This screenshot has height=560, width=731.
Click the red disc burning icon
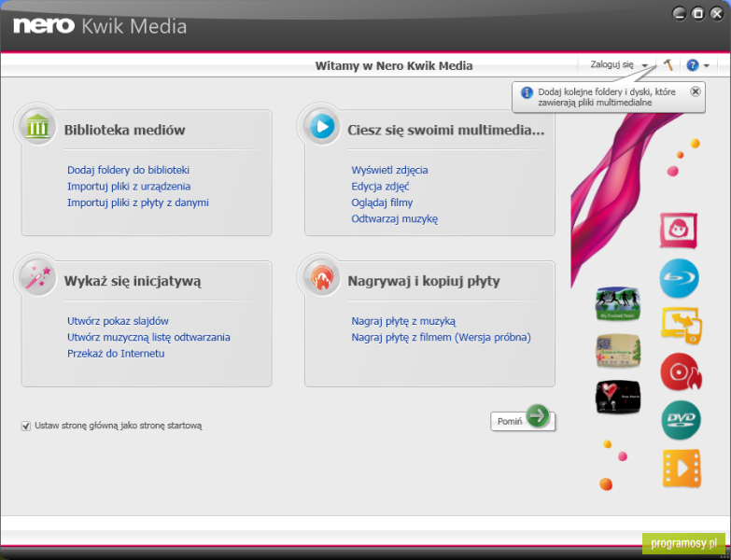pyautogui.click(x=681, y=372)
